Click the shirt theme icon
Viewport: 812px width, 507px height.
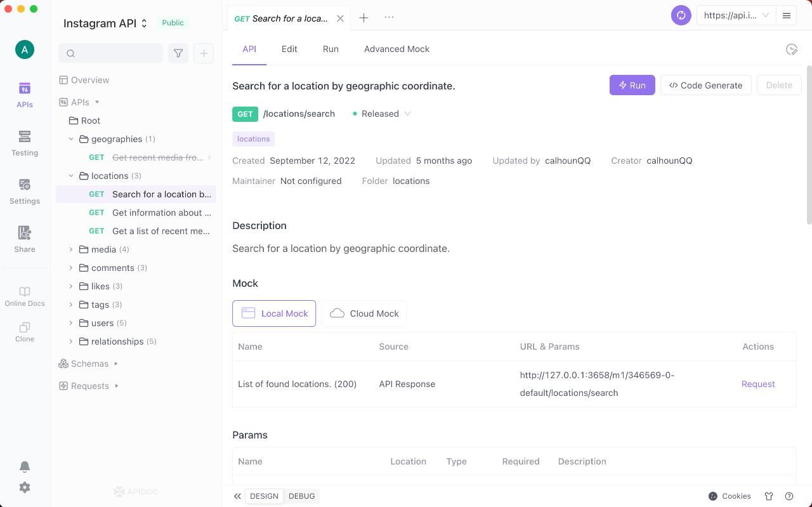pos(769,496)
